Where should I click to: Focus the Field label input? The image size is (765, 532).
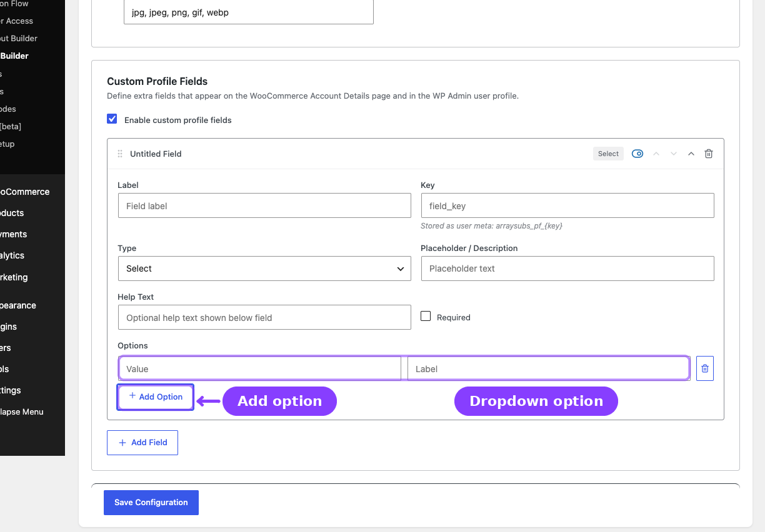tap(264, 205)
